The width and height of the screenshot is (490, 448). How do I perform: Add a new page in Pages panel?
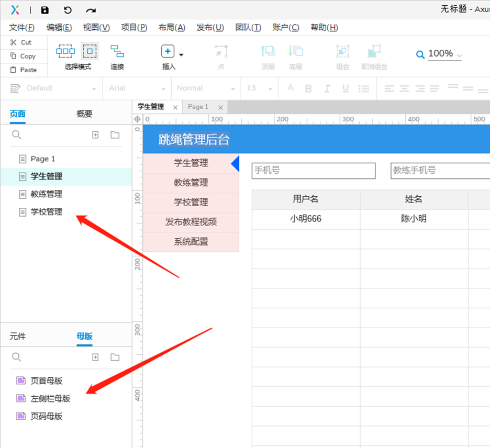[x=95, y=135]
